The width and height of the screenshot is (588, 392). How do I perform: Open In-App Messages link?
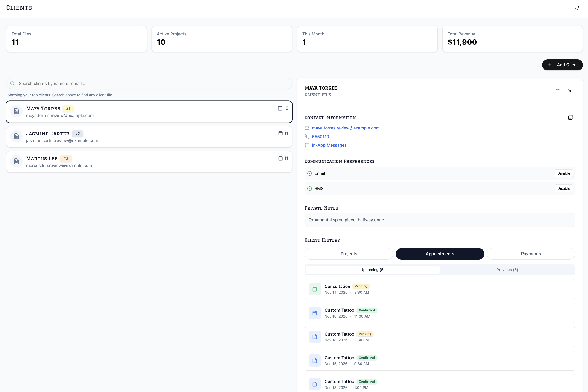329,145
